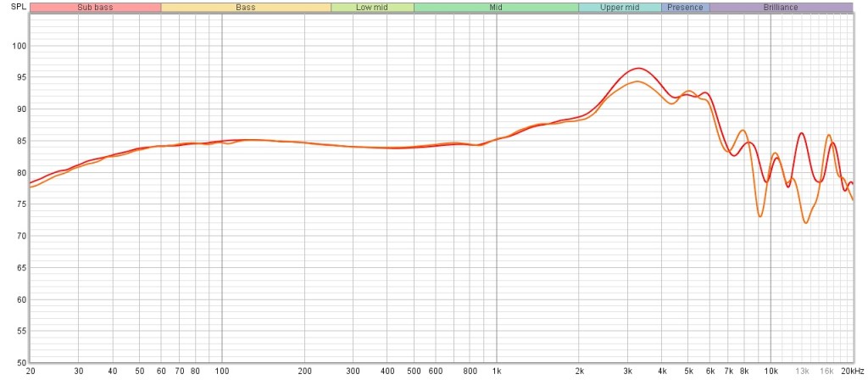Click the Sub bass band label
Screen dimensions: 868x380
[95, 8]
